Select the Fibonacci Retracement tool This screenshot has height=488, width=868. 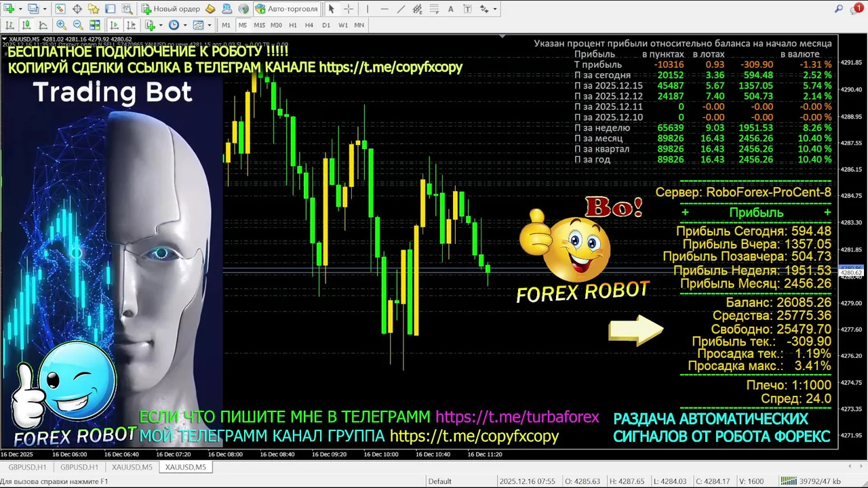pyautogui.click(x=434, y=9)
